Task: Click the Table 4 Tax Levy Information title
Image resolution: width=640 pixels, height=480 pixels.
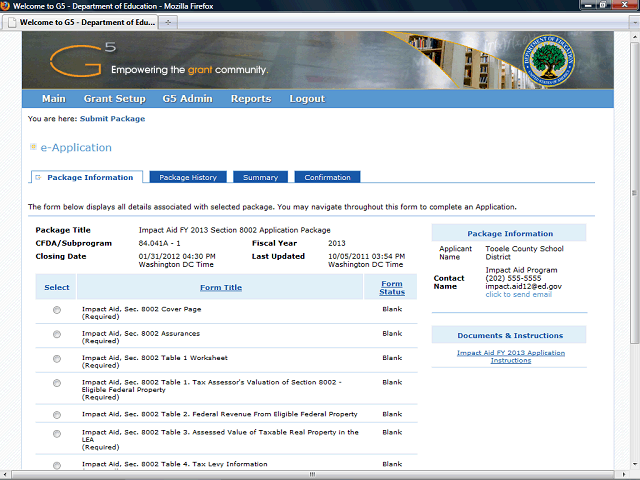Action: click(175, 464)
